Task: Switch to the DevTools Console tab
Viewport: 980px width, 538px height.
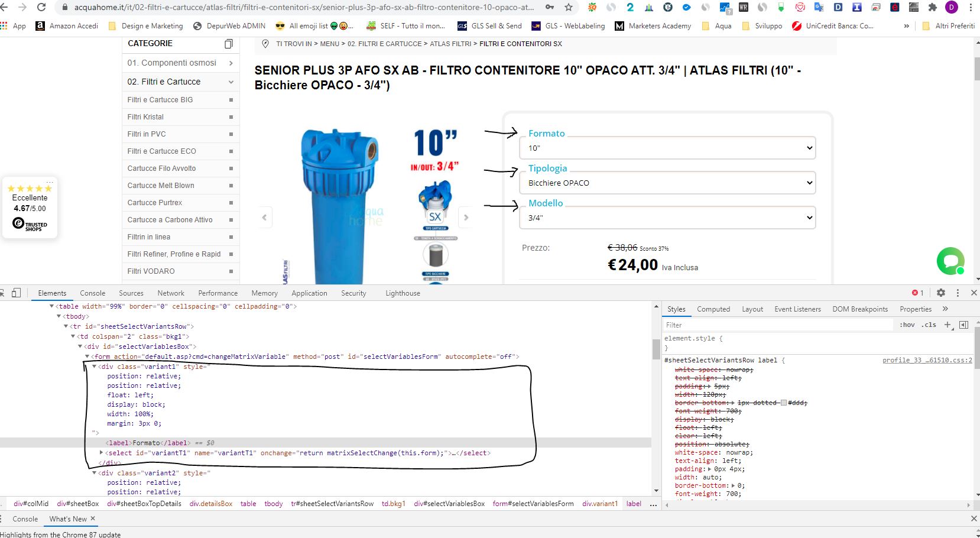Action: (x=93, y=293)
